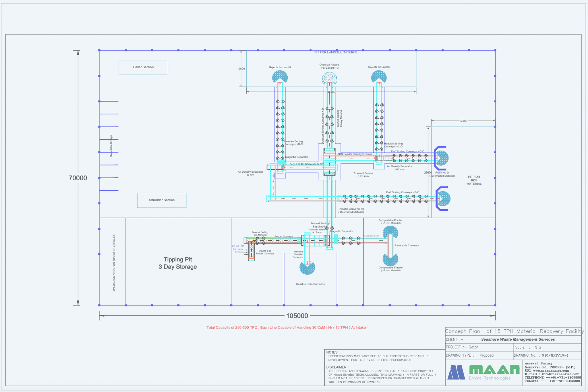The height and width of the screenshot is (392, 588).
Task: Click the drawing number S10/MRF/15-1
Action: tap(555, 356)
